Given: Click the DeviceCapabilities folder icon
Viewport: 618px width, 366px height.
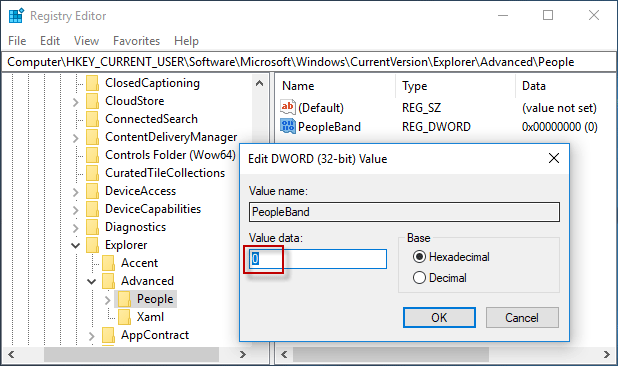Looking at the screenshot, I should click(93, 209).
